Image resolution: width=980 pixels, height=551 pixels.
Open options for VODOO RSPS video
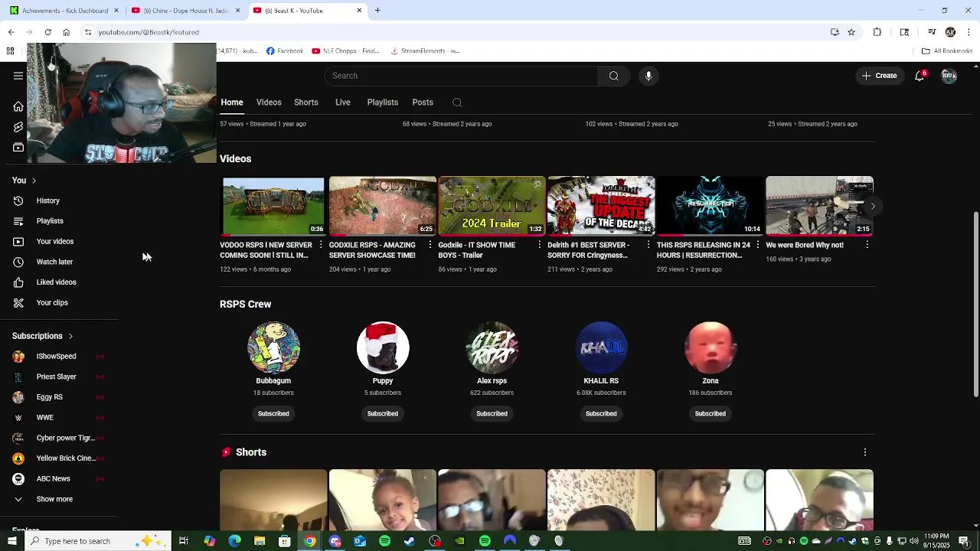point(321,245)
